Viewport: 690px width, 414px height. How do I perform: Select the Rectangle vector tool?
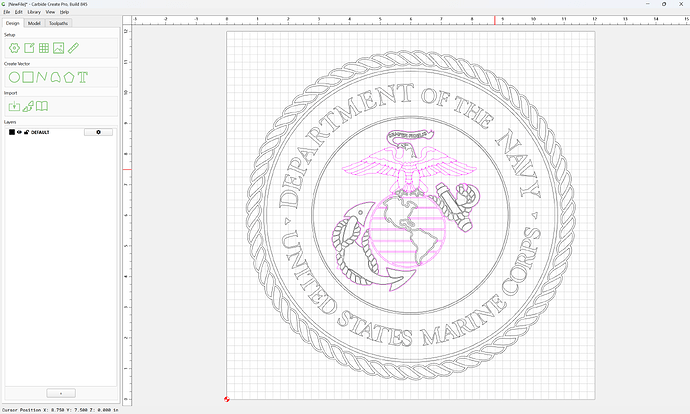pos(28,77)
